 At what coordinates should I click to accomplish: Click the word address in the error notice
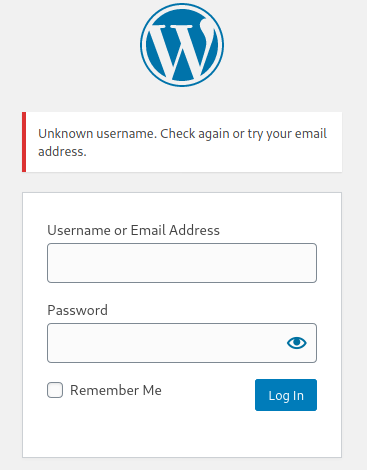coord(62,152)
